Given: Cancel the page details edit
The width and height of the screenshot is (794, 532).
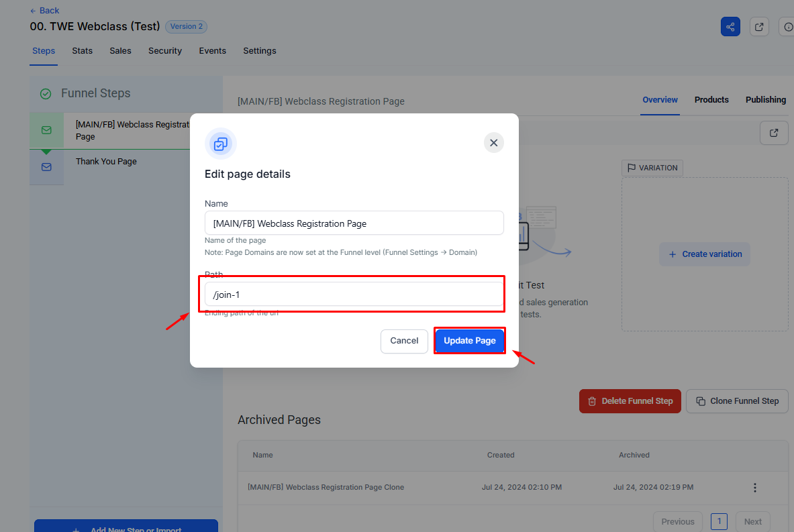Looking at the screenshot, I should [404, 341].
